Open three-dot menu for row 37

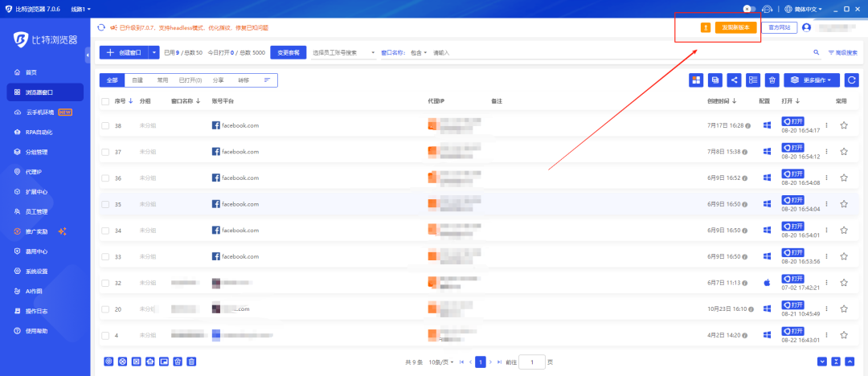[x=826, y=151]
